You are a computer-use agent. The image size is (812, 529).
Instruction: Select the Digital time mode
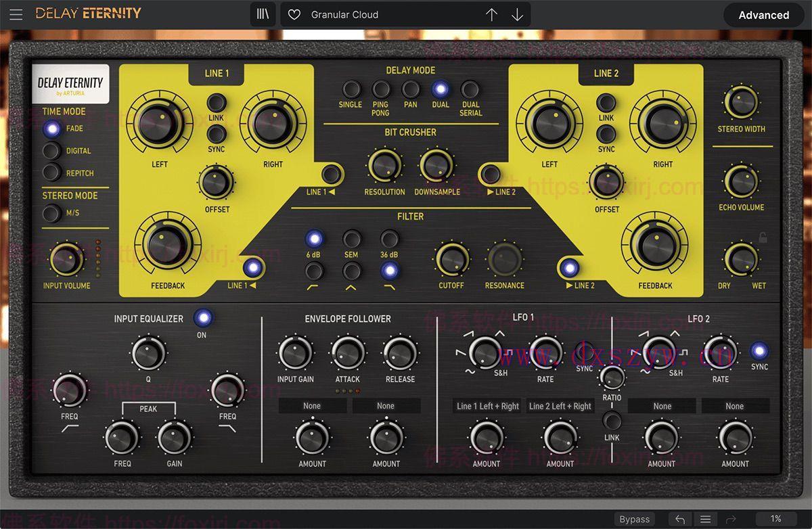click(52, 151)
